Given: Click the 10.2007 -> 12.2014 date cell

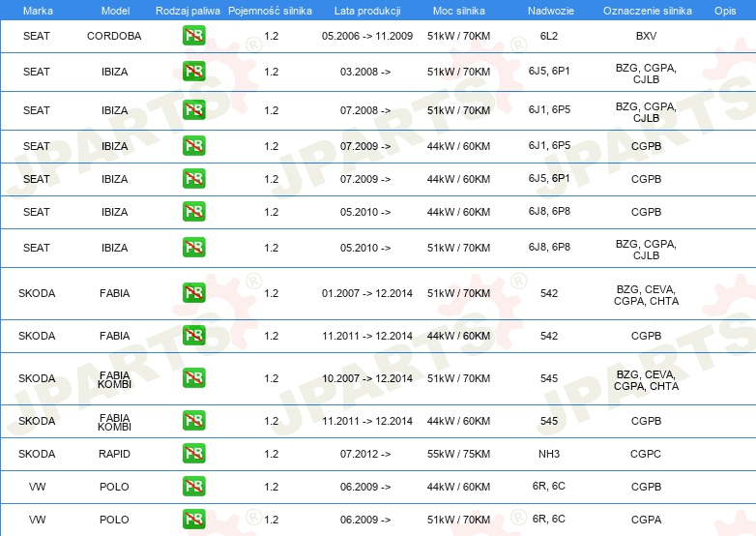Looking at the screenshot, I should [367, 378].
